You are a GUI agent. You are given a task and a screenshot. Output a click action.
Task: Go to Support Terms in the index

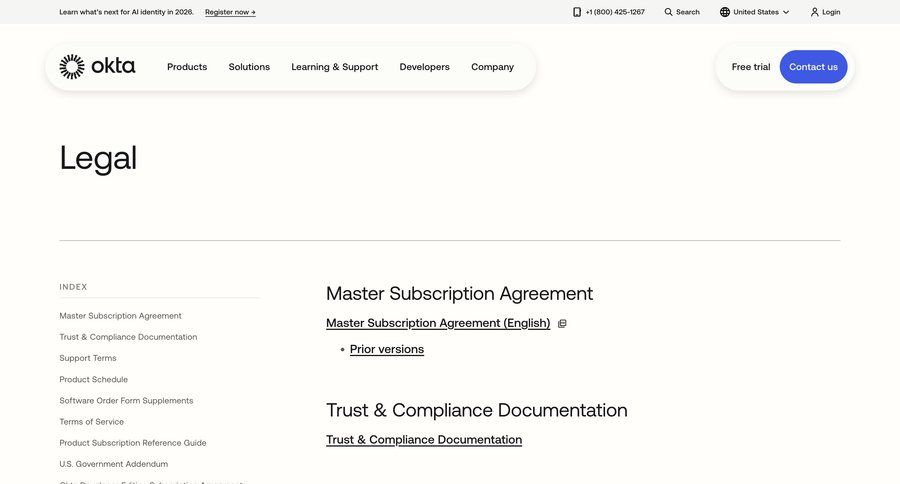(x=88, y=358)
